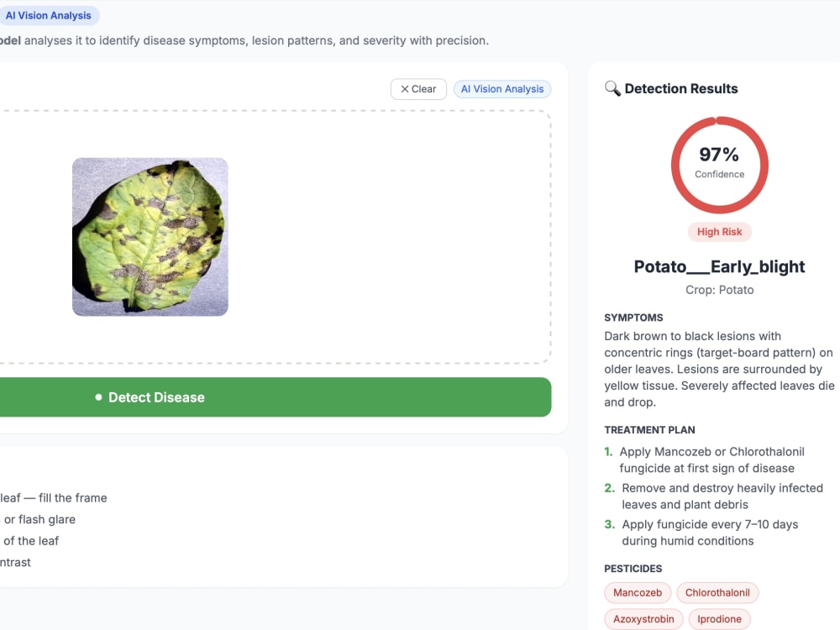The image size is (840, 630).
Task: Click the High Risk badge
Action: (720, 232)
